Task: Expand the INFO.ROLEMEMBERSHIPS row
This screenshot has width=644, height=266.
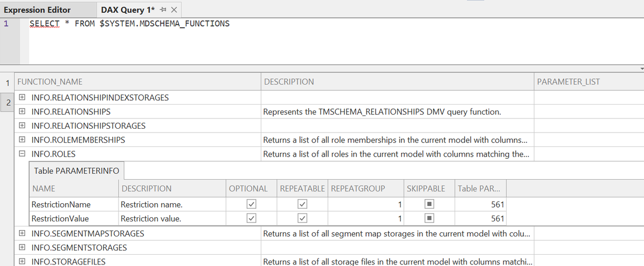Action: tap(21, 139)
